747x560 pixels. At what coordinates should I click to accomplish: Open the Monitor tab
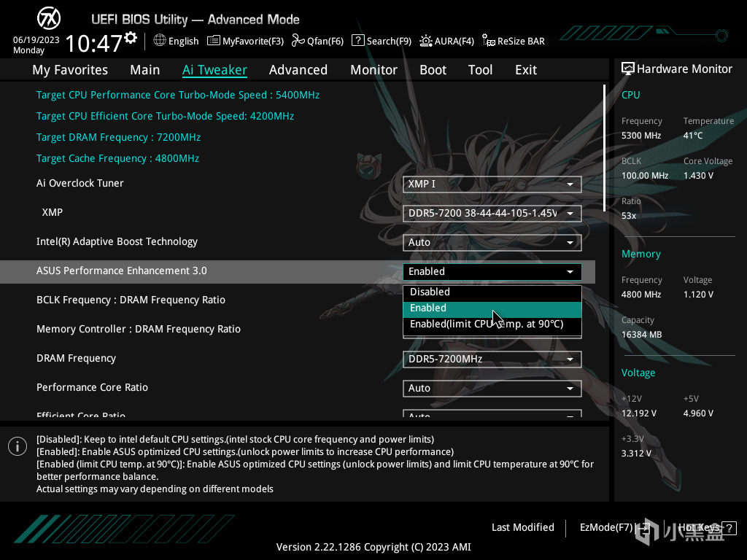click(x=373, y=70)
